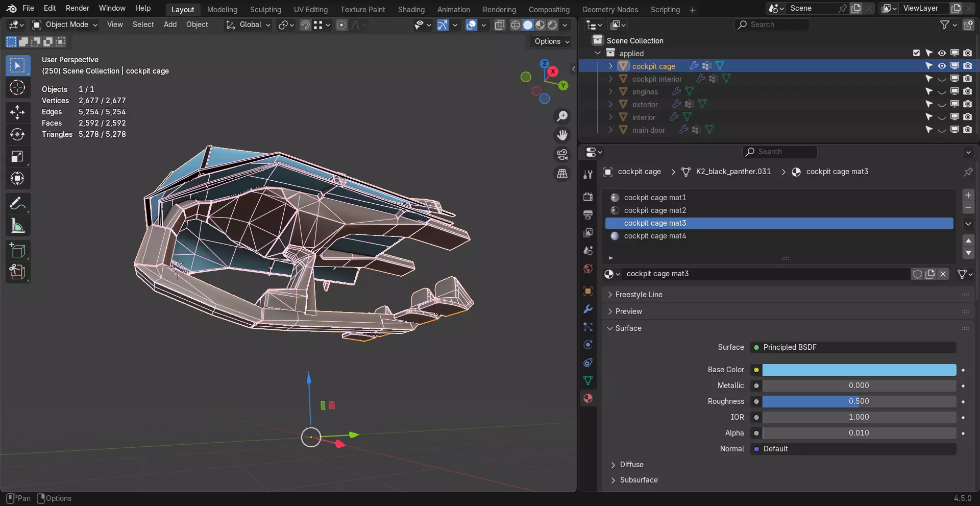
Task: Toggle X-ray display in viewport header
Action: [500, 25]
